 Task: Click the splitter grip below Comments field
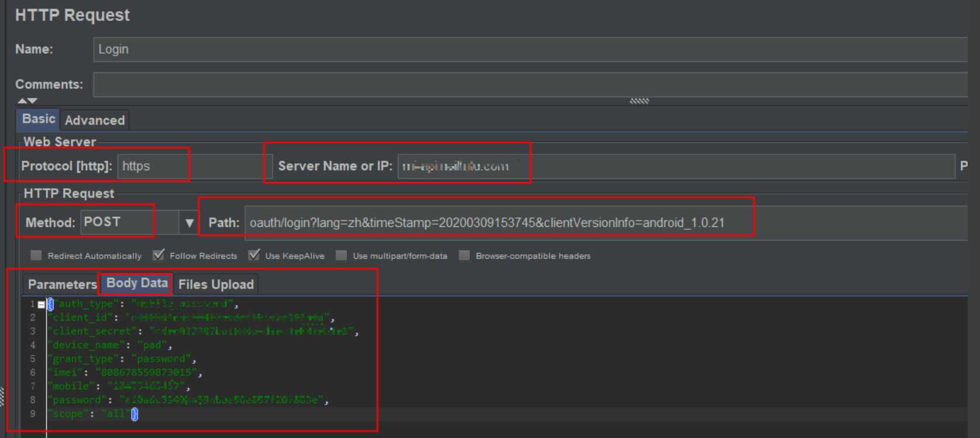coord(639,101)
